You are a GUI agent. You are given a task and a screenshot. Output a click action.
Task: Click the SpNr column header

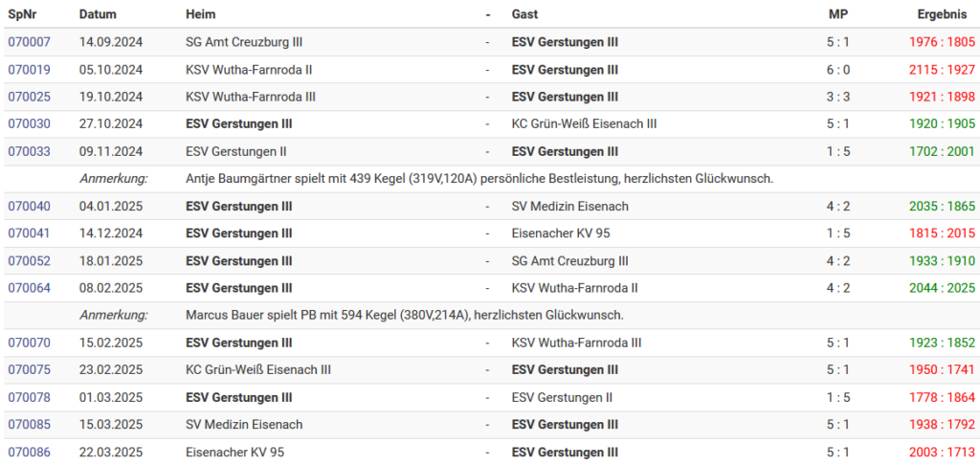(x=19, y=14)
